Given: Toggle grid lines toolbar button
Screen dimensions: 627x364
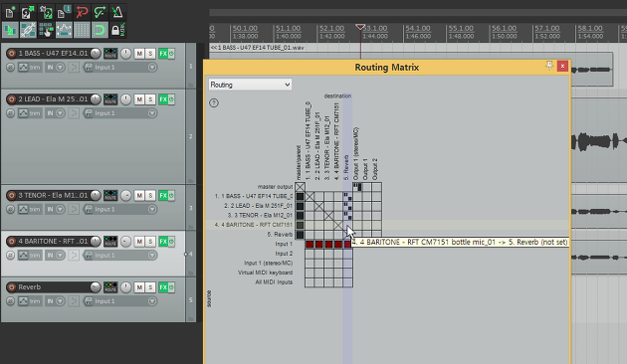Looking at the screenshot, I should (82, 30).
